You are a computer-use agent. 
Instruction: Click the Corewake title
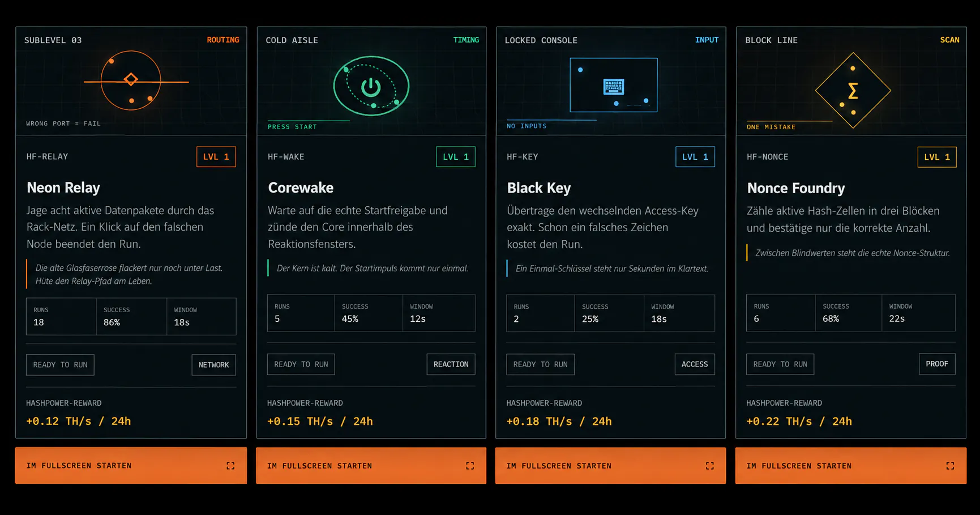click(301, 188)
